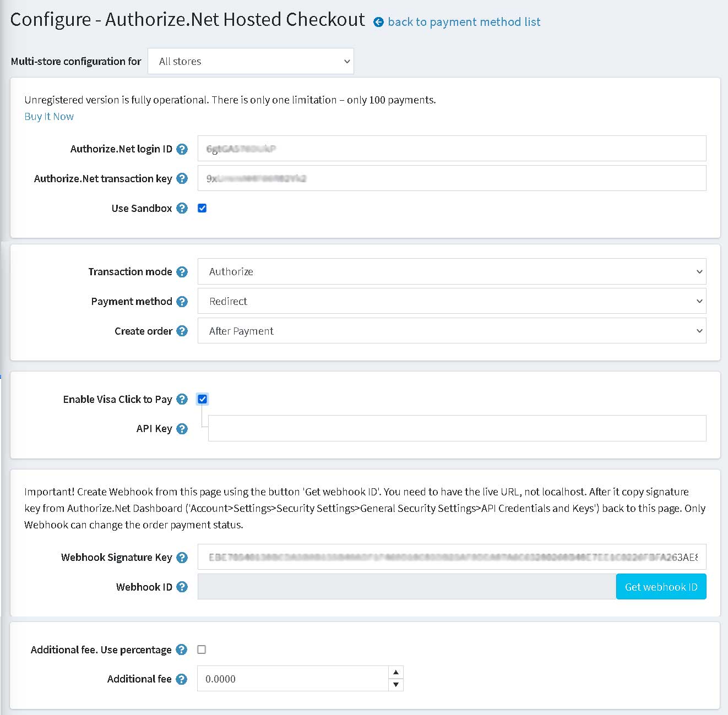Click help icon beside Authorize.Net login ID
Image resolution: width=728 pixels, height=715 pixels.
[x=182, y=149]
